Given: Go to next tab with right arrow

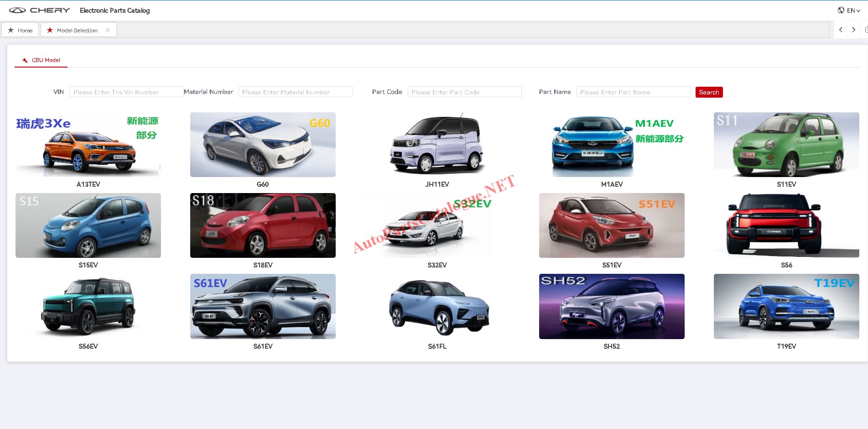Looking at the screenshot, I should point(853,30).
